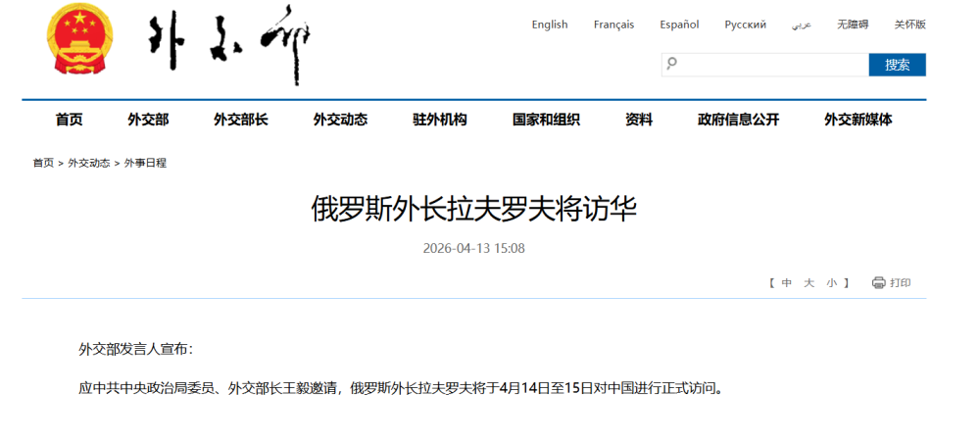The width and height of the screenshot is (980, 442).
Task: Switch to 关怀版 care version
Action: coord(909,25)
